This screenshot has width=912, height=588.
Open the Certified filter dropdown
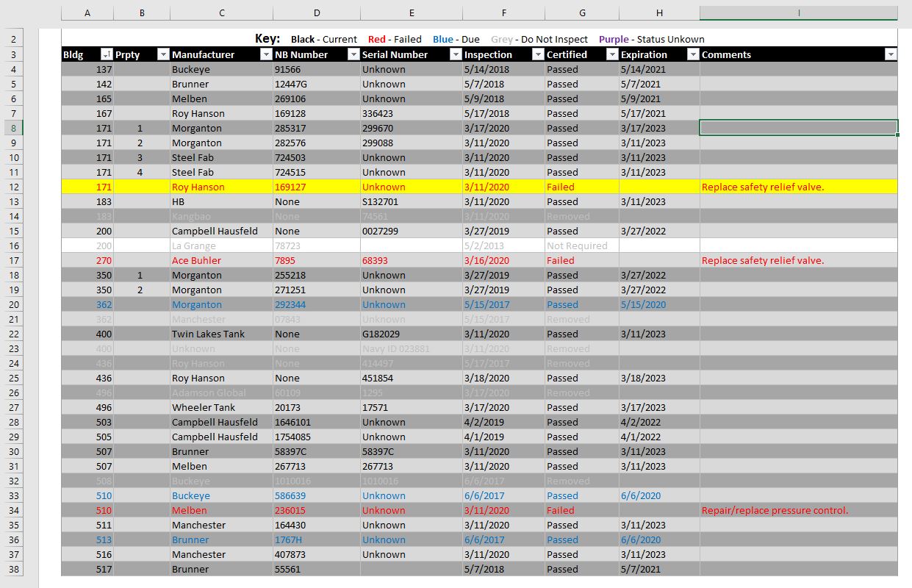(x=612, y=54)
